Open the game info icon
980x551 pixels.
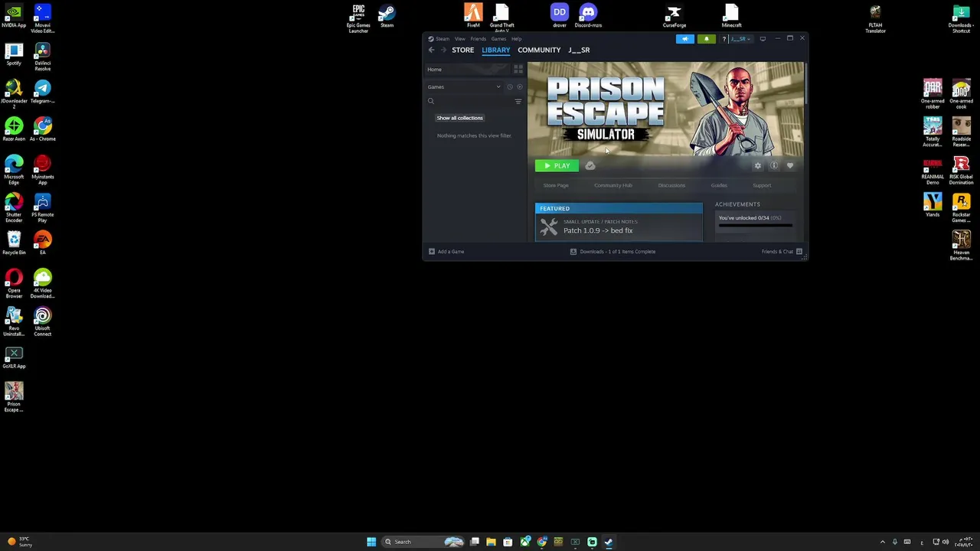774,165
